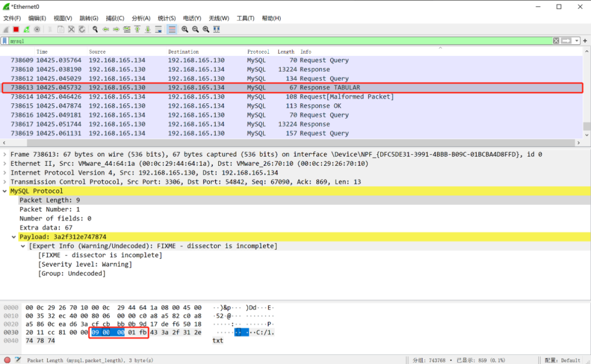Collapse the MySQL Protocol tree node

(x=5, y=191)
